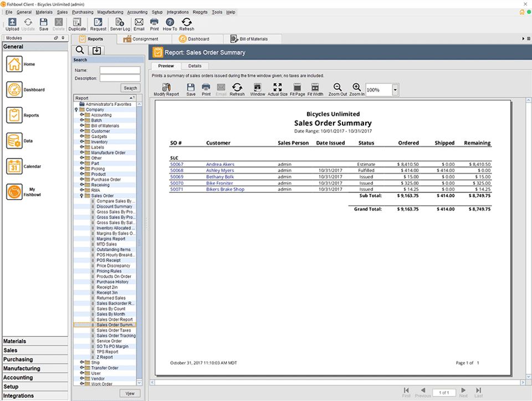
Task: Click the View button
Action: click(x=130, y=393)
